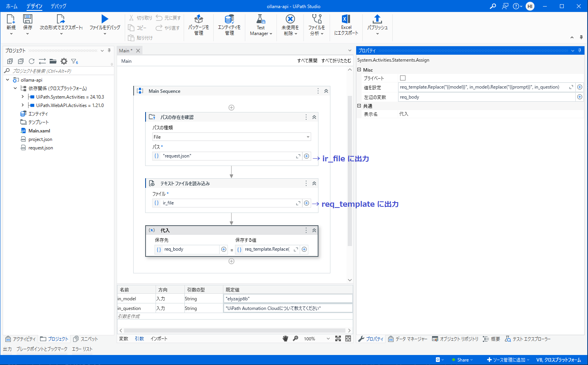The image size is (588, 365).
Task: Click Share in the status bar
Action: pyautogui.click(x=462, y=360)
